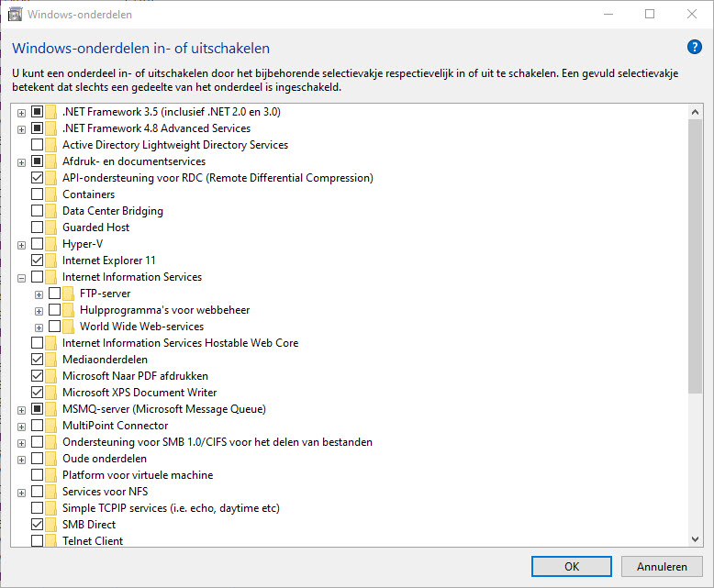Click the folder icon next to MultiPoint Connector
Screen dimensions: 714x588
click(x=51, y=426)
